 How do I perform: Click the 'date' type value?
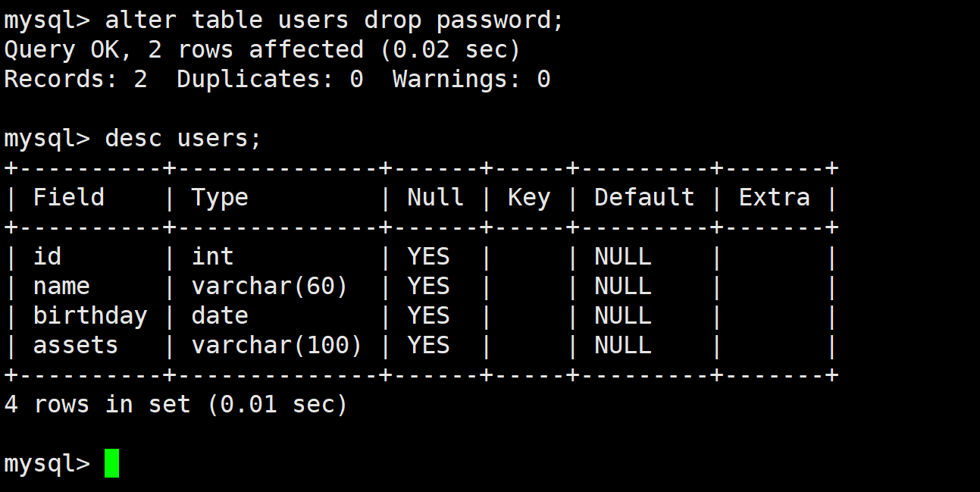tap(220, 316)
